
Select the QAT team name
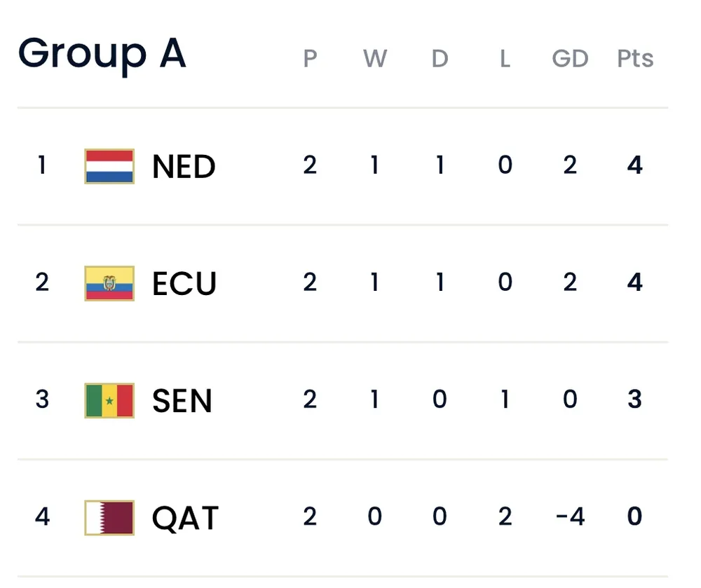186,519
